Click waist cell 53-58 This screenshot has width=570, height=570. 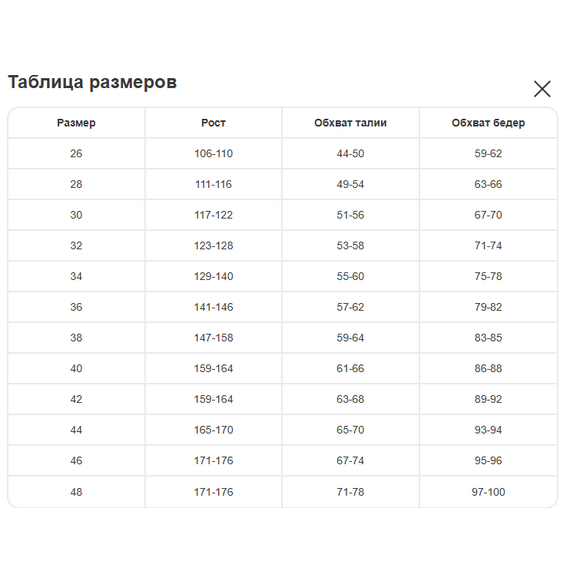coord(350,246)
